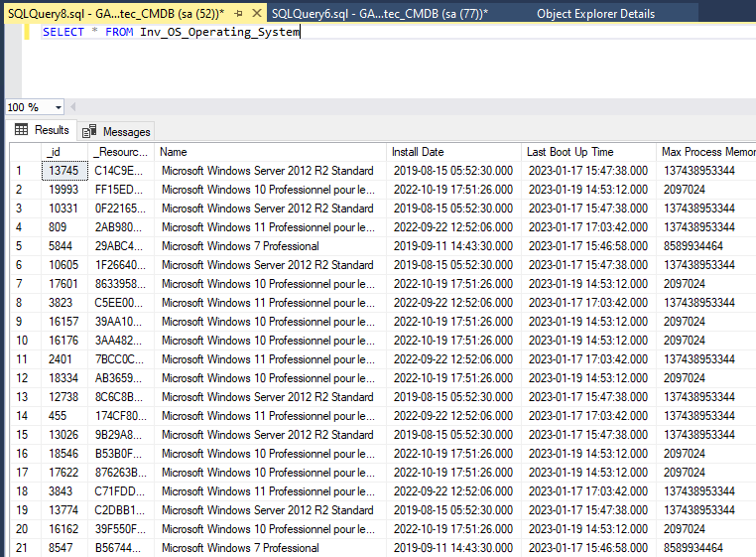Click resource cell 1F26640...
Screen dimensions: 756x557
coord(121,265)
